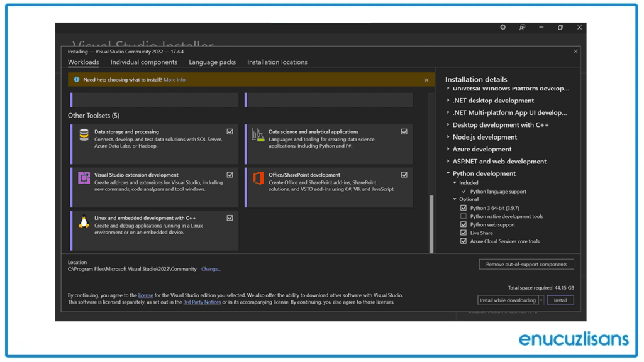Click the Linux penguin workload icon

coord(82,221)
